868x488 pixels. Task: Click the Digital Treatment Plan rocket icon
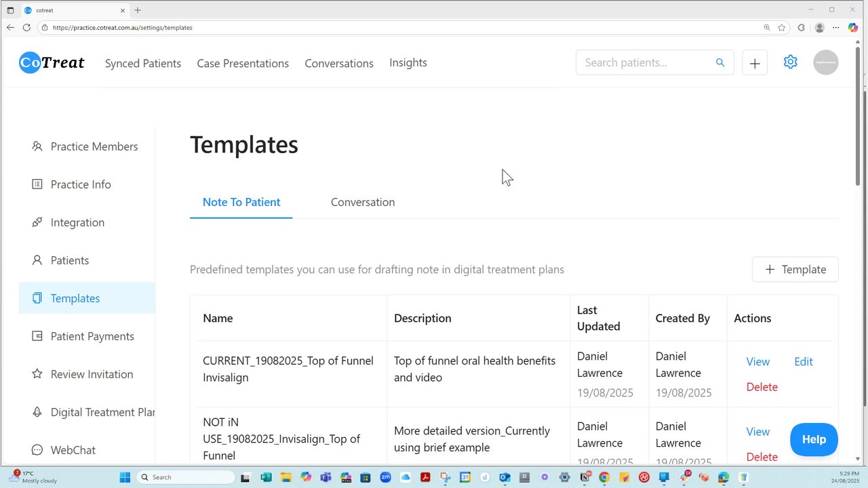(37, 412)
